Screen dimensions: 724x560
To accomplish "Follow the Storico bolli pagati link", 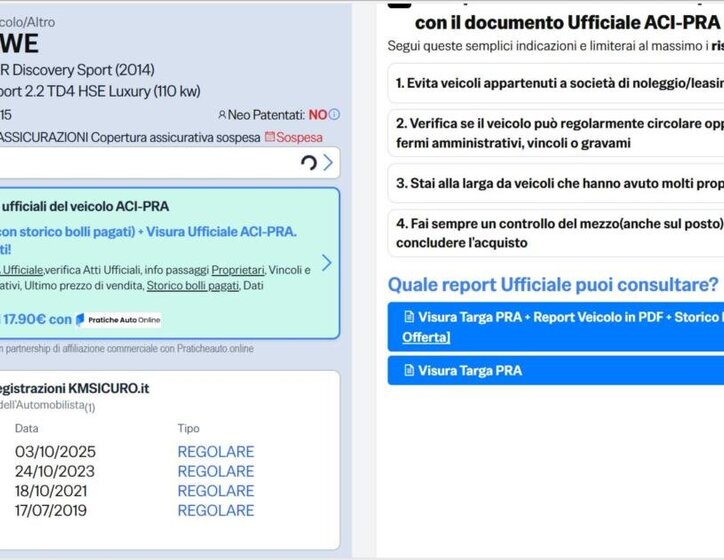I will (x=193, y=285).
